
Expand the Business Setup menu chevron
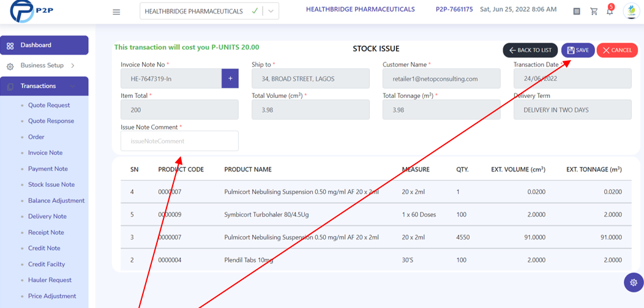73,66
